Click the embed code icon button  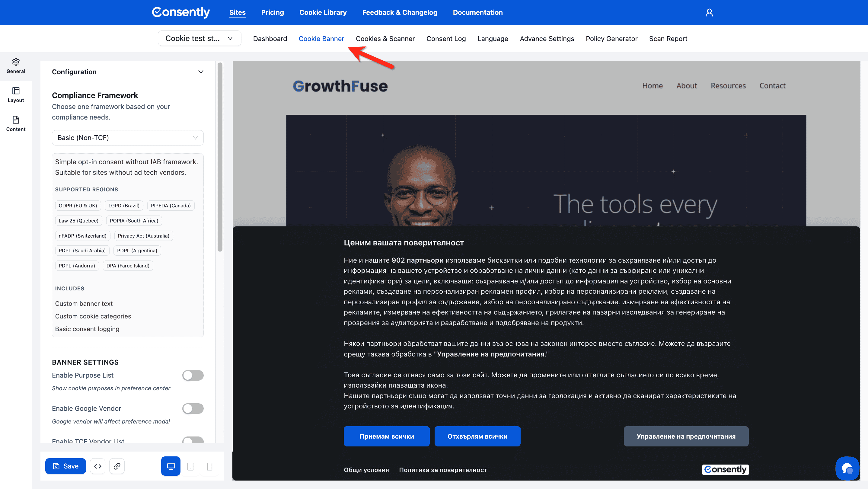(x=98, y=466)
